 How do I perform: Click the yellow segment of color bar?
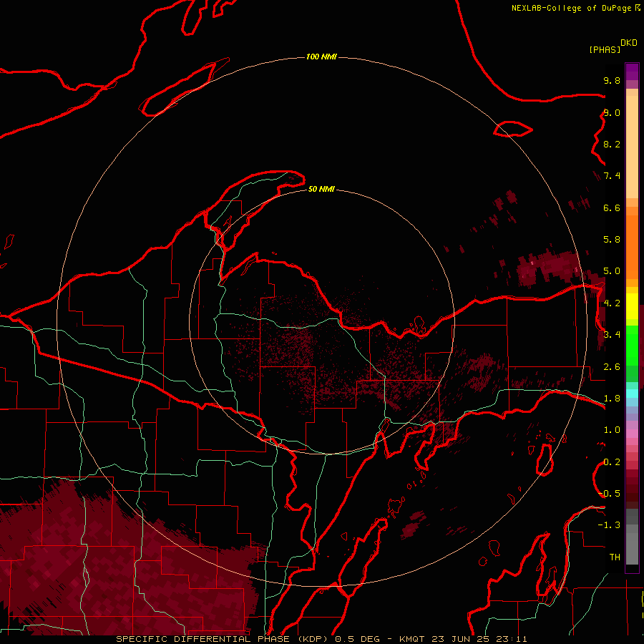click(x=632, y=306)
